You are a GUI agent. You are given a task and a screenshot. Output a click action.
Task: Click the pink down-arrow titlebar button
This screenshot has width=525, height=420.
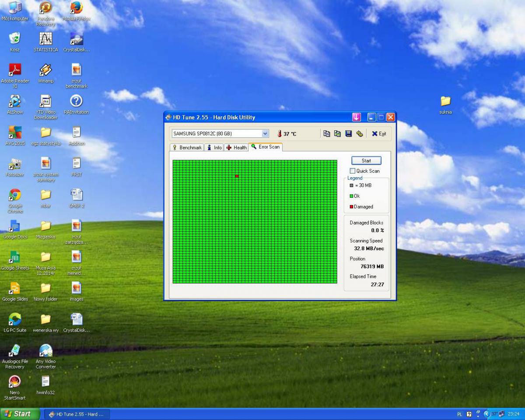pyautogui.click(x=357, y=117)
